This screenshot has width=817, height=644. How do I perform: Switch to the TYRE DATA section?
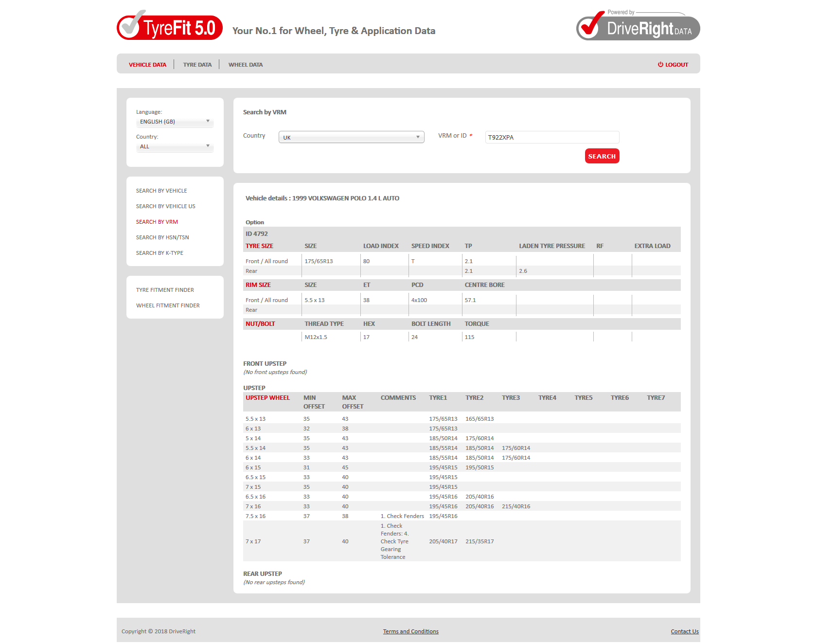tap(197, 64)
